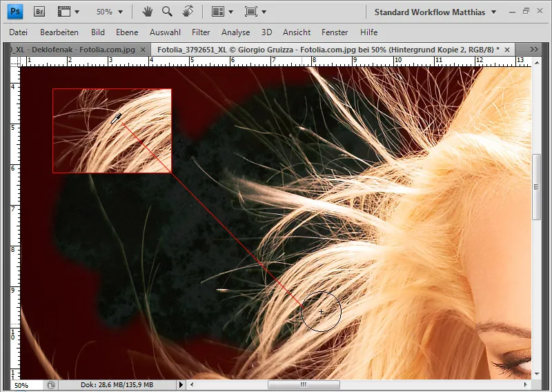This screenshot has width=552, height=392.
Task: Open the Filter menu
Action: 201,32
